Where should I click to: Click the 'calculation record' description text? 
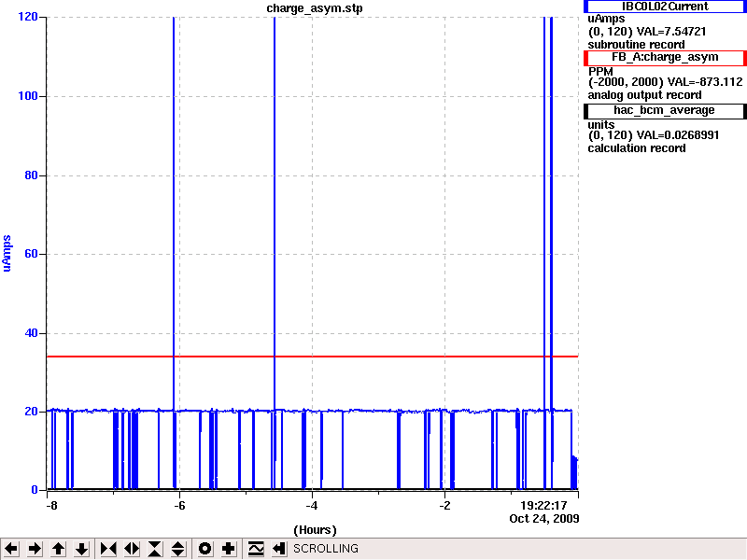coord(637,148)
